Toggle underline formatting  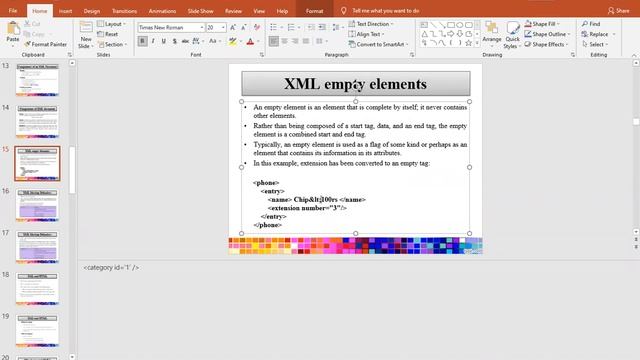(x=164, y=41)
